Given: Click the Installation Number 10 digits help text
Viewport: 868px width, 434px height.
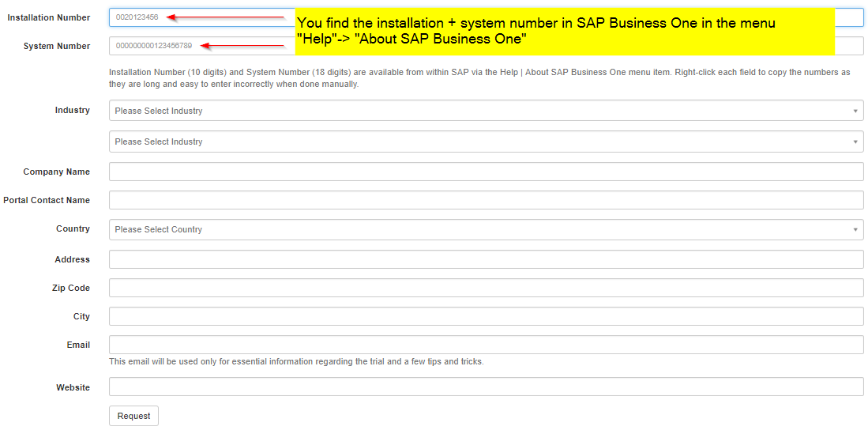Looking at the screenshot, I should click(479, 79).
